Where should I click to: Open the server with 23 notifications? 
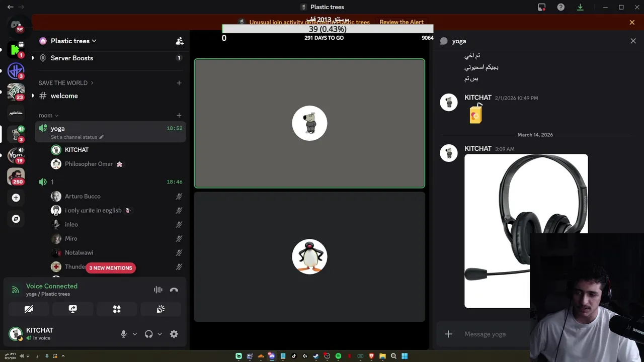(16, 92)
